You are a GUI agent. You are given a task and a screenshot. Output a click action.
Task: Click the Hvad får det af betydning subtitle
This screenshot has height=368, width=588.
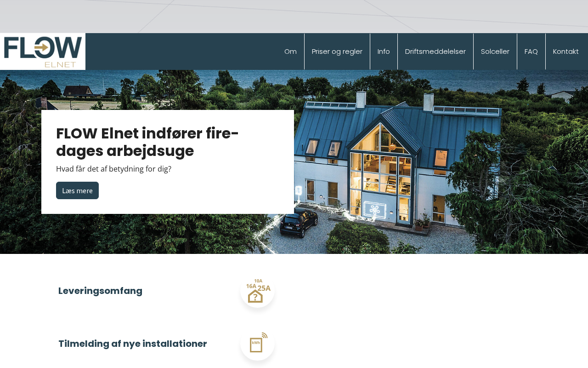(x=113, y=169)
